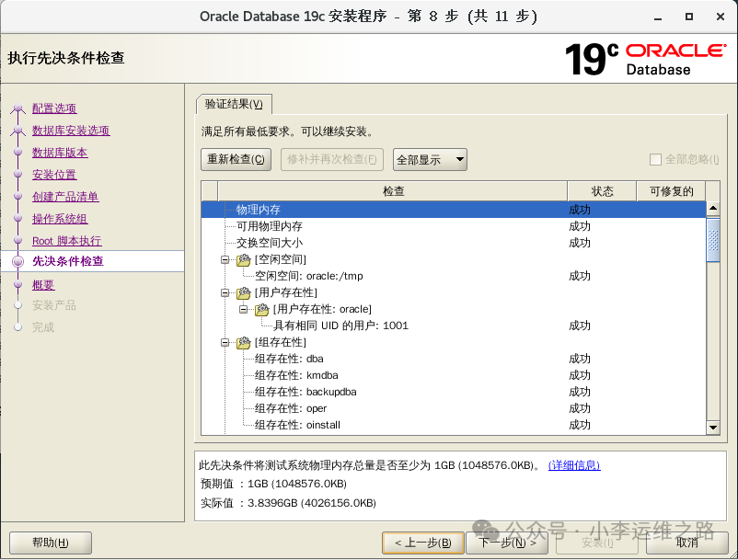
Task: Open the 全部显示 filter dropdown
Action: [430, 160]
